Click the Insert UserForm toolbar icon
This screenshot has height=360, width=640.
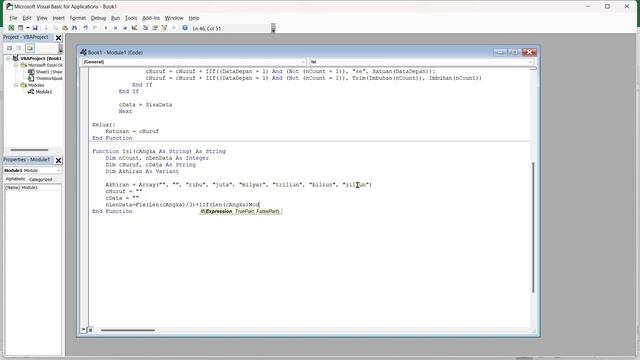click(20, 28)
